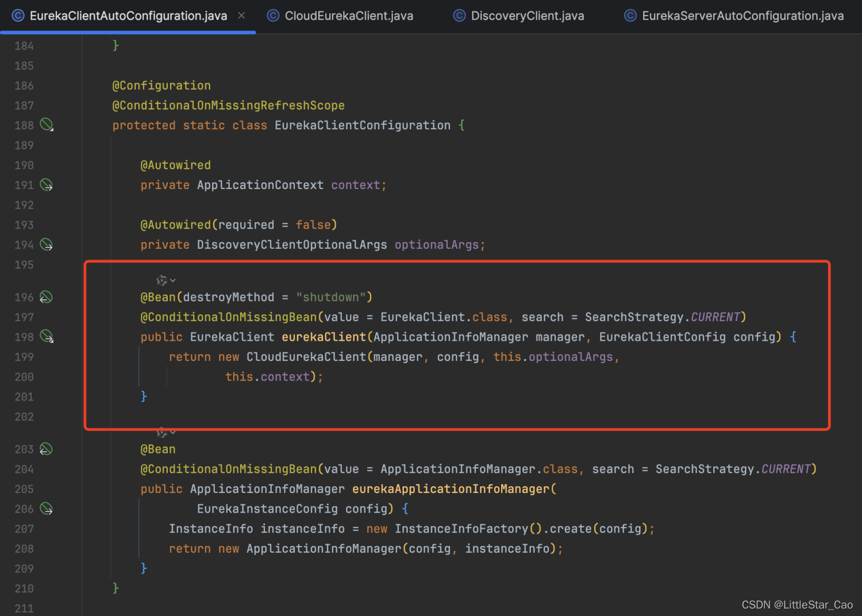
Task: Click the Spring bean gutter icon on line 188
Action: click(47, 125)
